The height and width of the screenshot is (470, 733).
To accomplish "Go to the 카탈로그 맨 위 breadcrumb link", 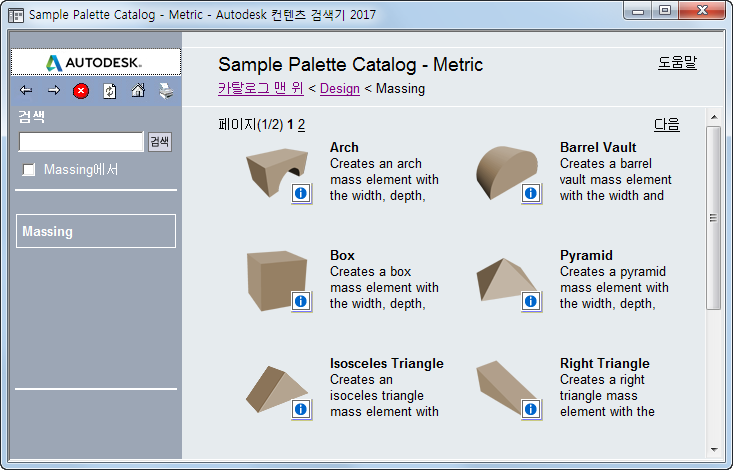I will point(260,88).
